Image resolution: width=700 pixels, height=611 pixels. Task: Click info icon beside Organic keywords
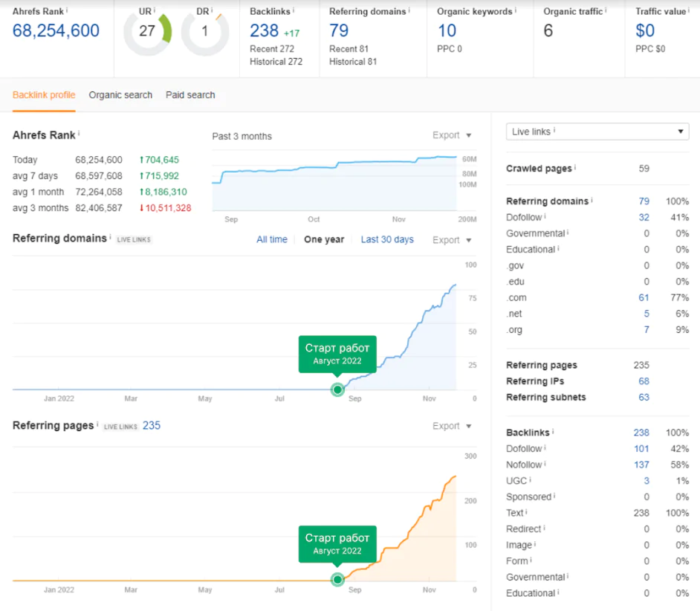[x=517, y=10]
